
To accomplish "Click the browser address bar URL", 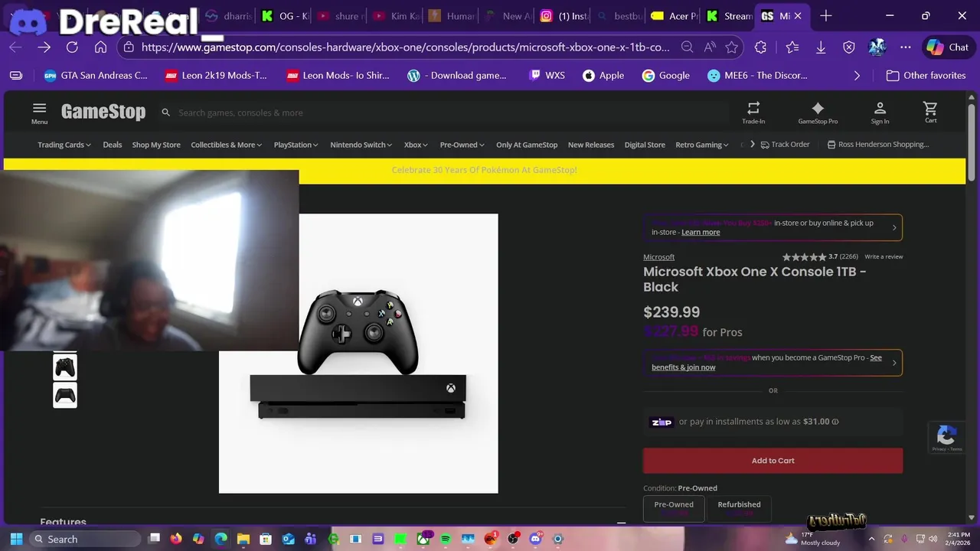I will (x=405, y=47).
